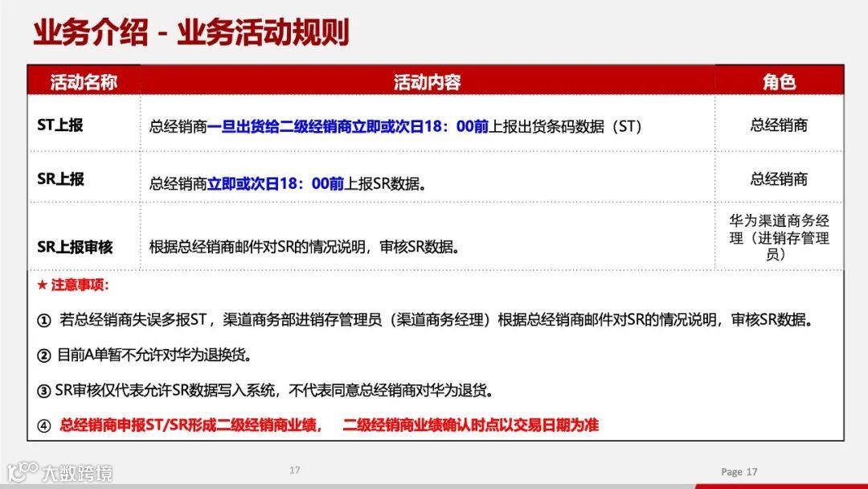This screenshot has height=489, width=868.
Task: Click note ② 目前A单暂不允许对华为退换货
Action: point(145,355)
